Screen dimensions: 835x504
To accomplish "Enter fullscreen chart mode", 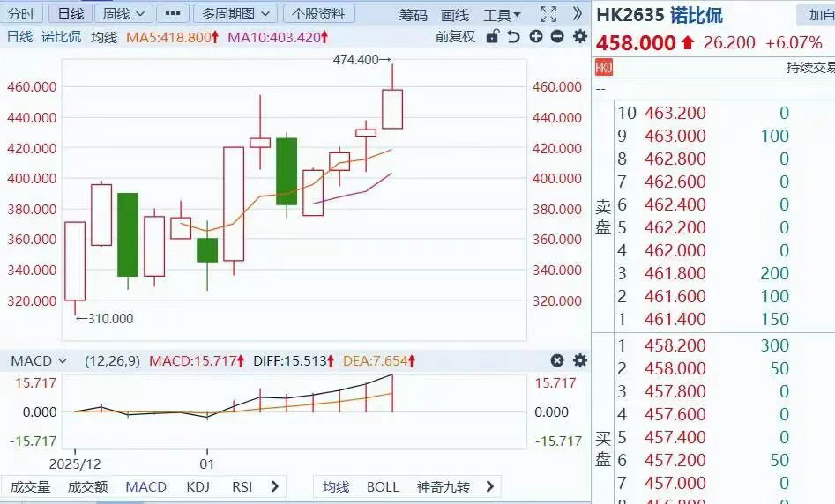I will pos(548,14).
